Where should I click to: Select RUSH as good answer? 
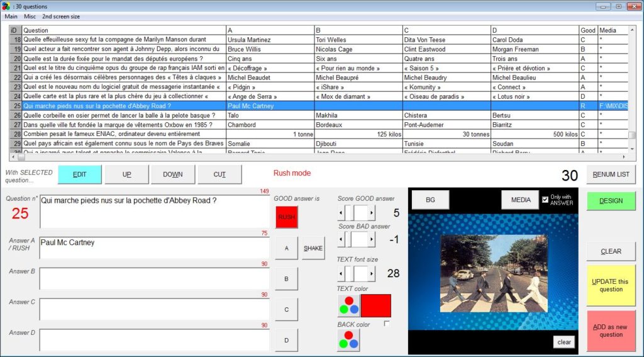click(x=286, y=217)
